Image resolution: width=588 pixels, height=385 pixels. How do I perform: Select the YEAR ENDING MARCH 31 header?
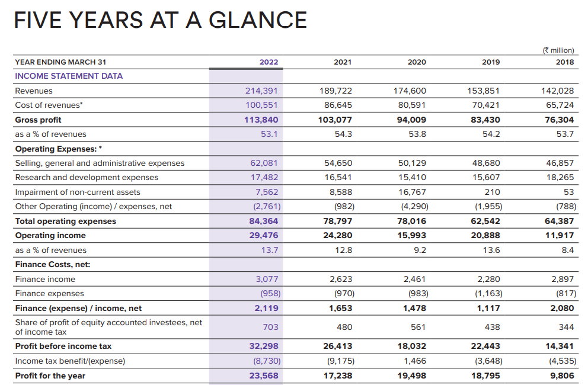(x=60, y=62)
